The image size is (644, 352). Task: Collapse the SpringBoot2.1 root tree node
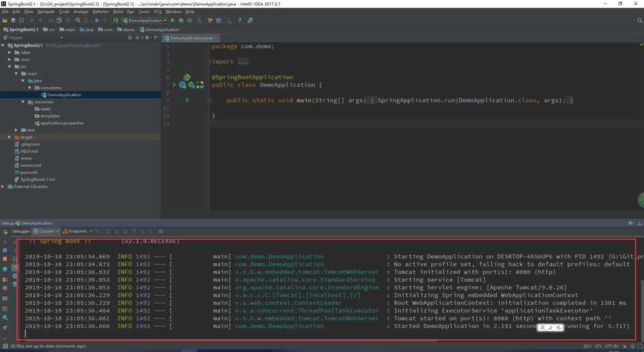[3, 45]
